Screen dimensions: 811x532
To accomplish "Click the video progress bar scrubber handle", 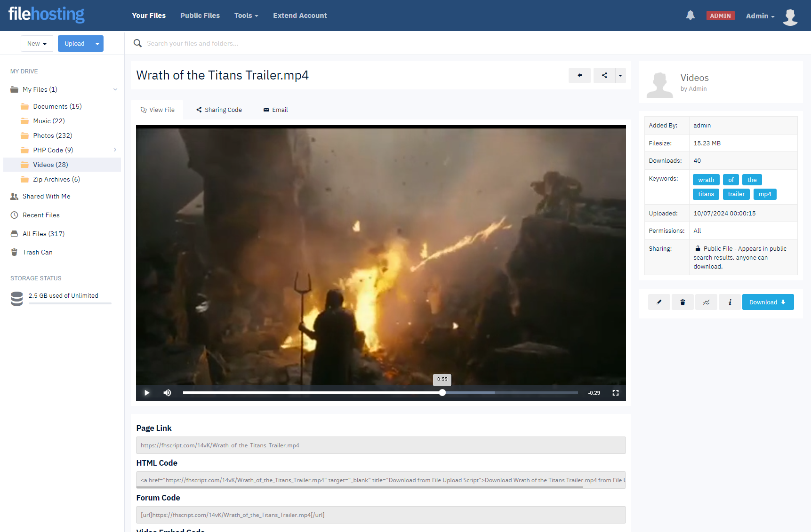I will click(442, 393).
